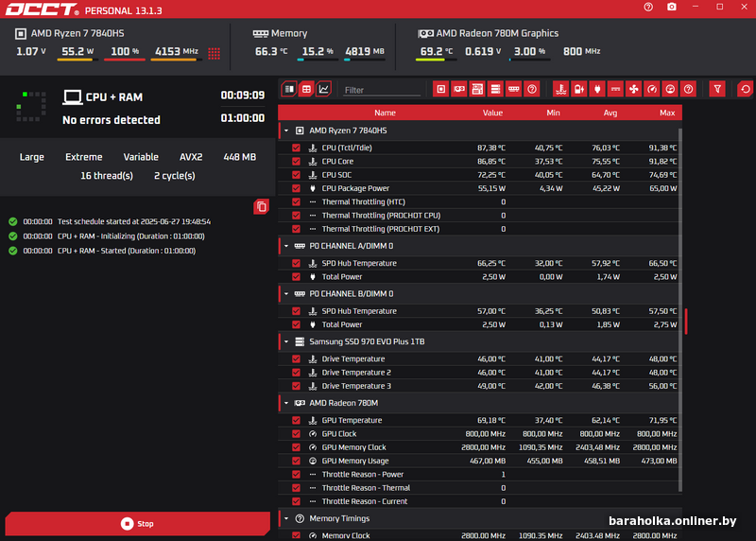The image size is (756, 541).
Task: Toggle memory sensor filter icon
Action: pos(513,89)
